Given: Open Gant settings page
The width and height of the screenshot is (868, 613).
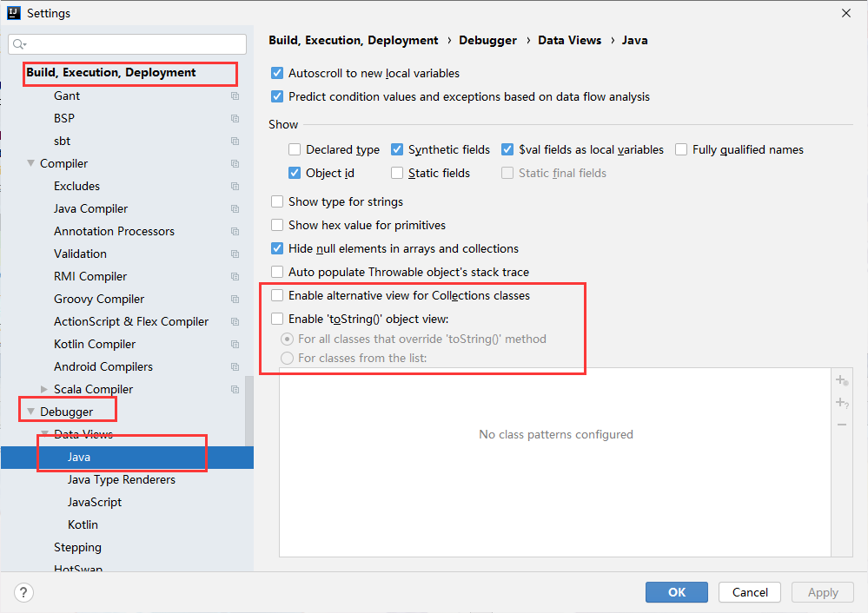Looking at the screenshot, I should point(67,96).
